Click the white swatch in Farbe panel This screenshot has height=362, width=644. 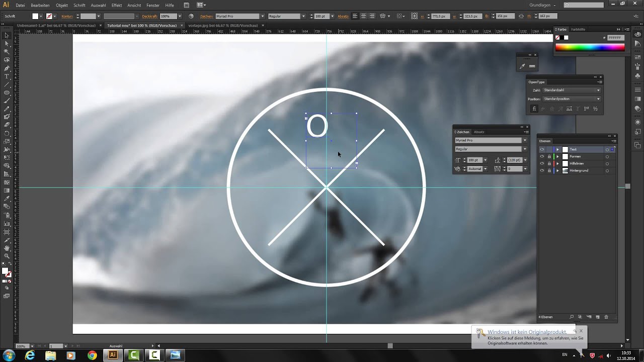tap(566, 38)
